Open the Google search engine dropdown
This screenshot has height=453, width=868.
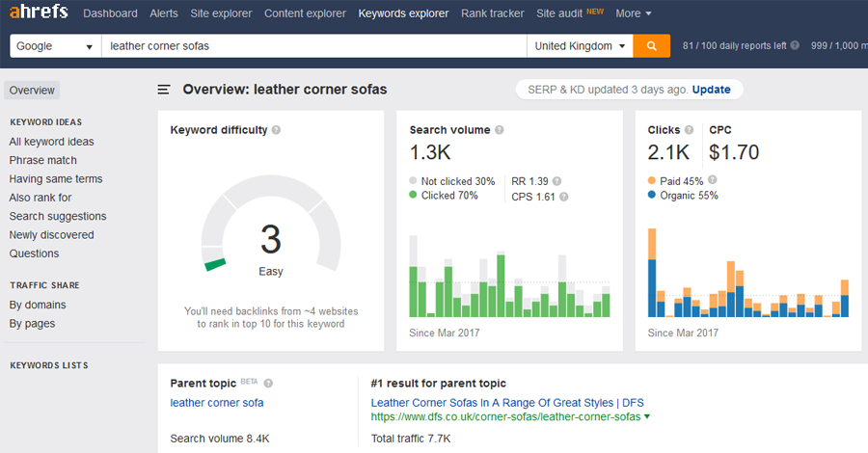(56, 46)
